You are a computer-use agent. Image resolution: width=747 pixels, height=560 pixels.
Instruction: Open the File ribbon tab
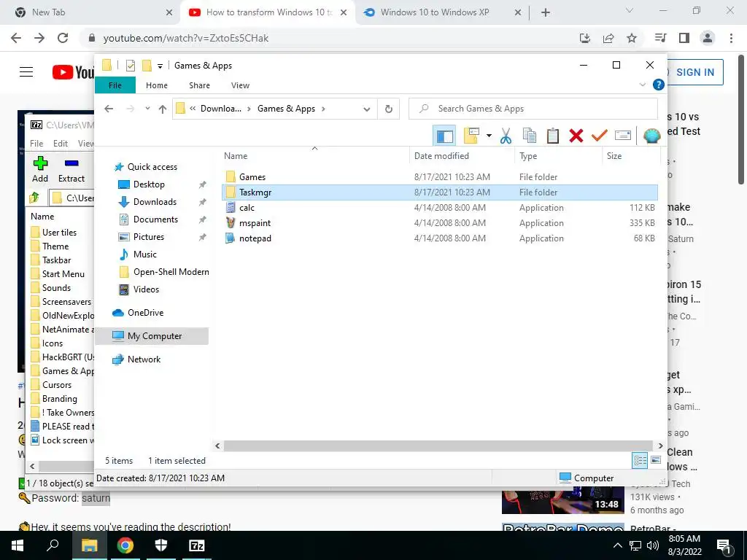point(115,85)
